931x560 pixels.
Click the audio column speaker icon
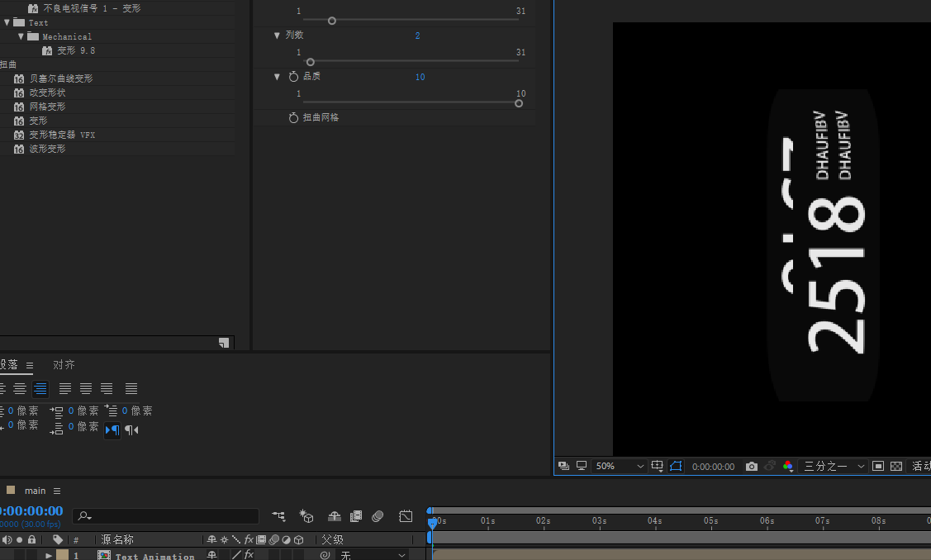coord(7,540)
